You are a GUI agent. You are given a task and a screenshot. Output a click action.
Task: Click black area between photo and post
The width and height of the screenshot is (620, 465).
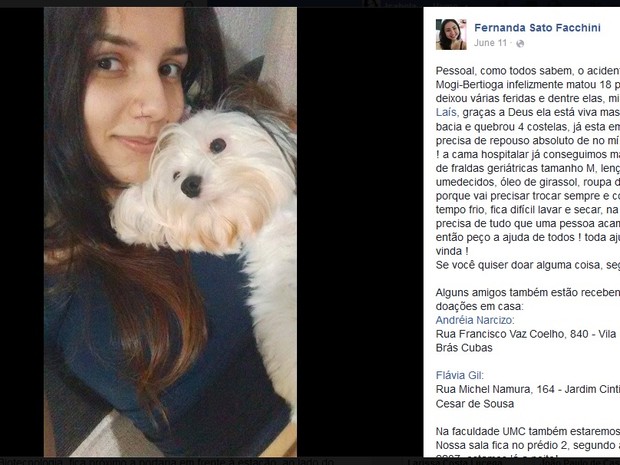pos(360,232)
